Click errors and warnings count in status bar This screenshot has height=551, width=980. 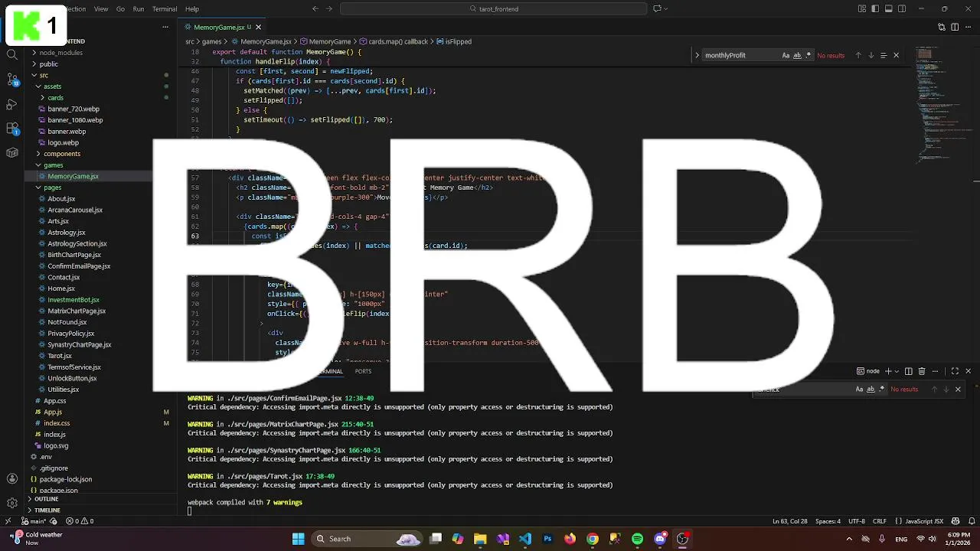(80, 521)
